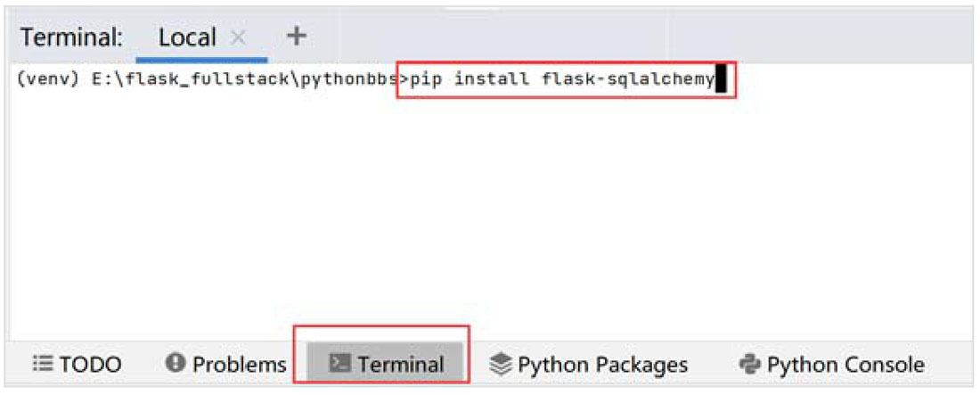Click the black terminal cursor block
This screenshot has width=980, height=395.
point(721,79)
